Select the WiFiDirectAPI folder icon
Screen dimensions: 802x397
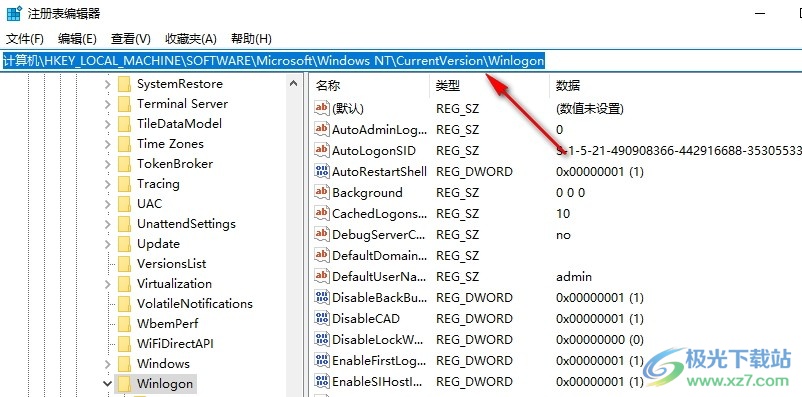tap(124, 344)
